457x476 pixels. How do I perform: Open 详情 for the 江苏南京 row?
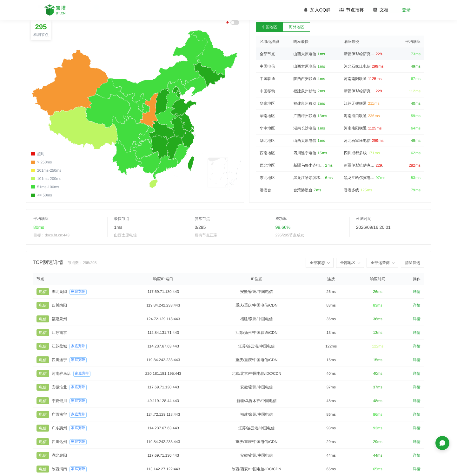tap(417, 333)
